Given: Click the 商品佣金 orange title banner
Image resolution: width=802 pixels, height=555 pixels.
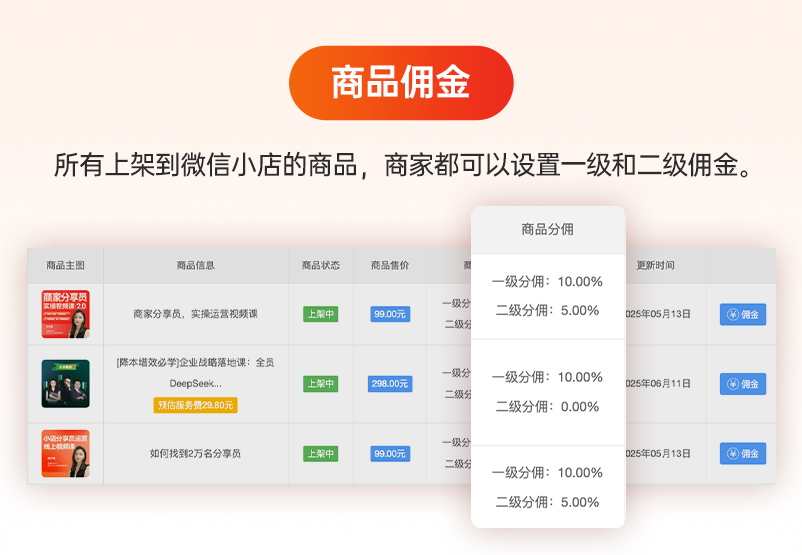Looking at the screenshot, I should 401,83.
